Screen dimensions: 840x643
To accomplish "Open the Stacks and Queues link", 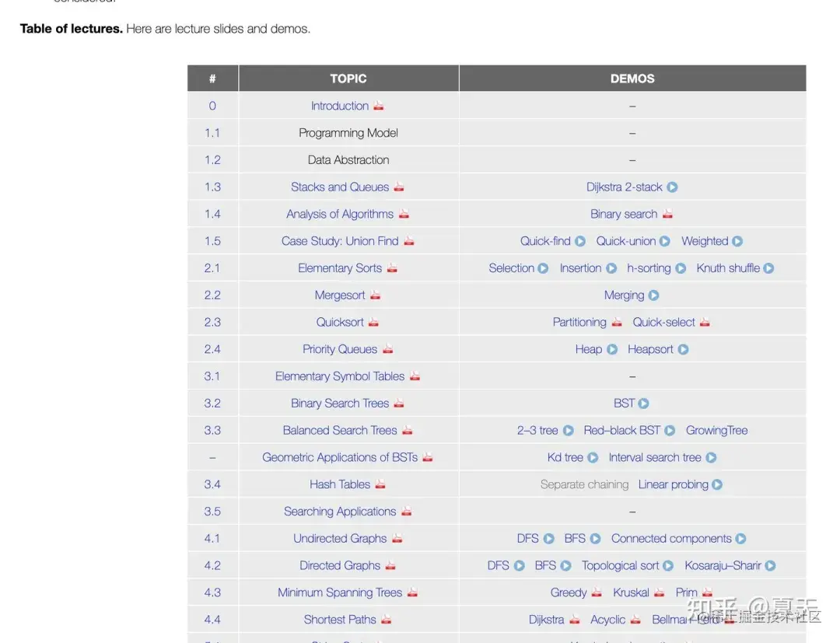I will [x=340, y=187].
